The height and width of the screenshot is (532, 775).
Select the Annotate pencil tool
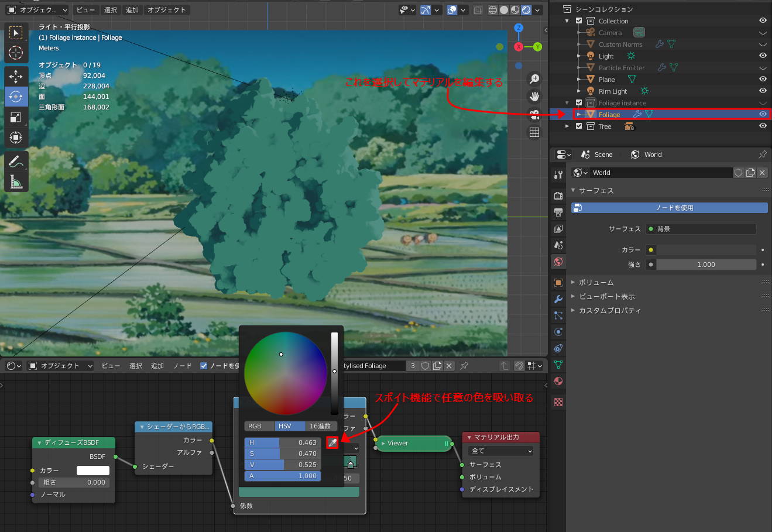[x=16, y=162]
